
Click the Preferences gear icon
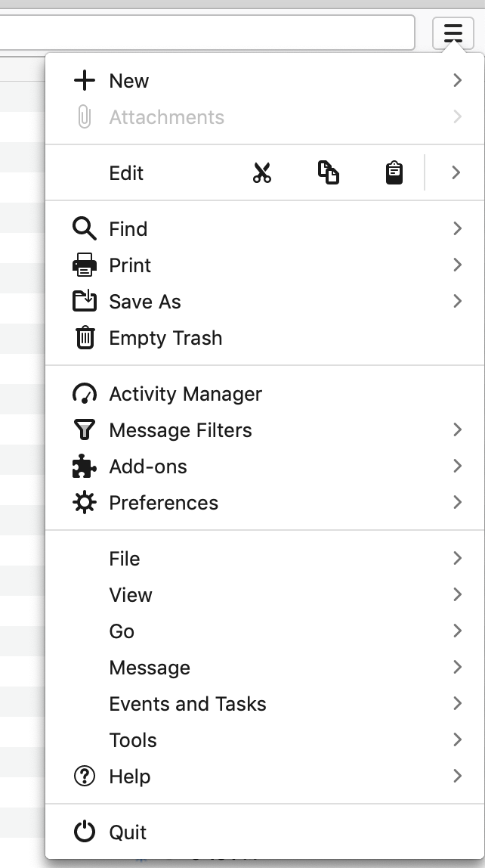(85, 503)
